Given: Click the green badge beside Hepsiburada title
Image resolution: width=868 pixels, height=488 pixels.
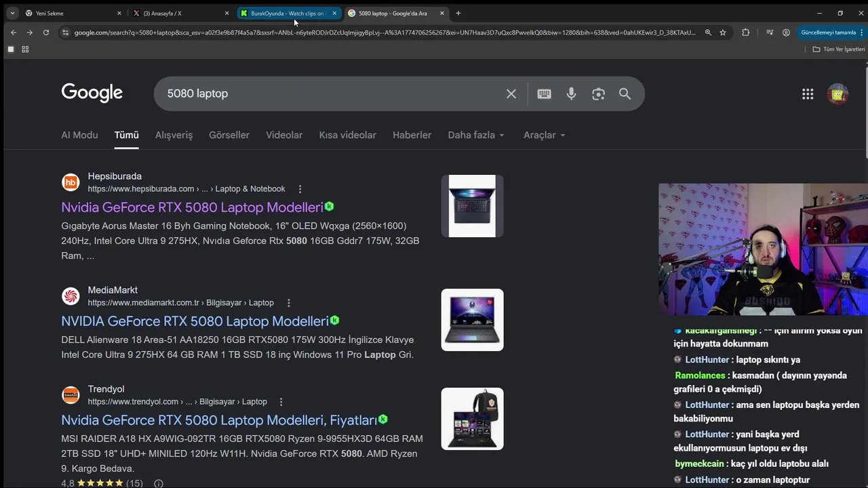Looking at the screenshot, I should point(330,206).
